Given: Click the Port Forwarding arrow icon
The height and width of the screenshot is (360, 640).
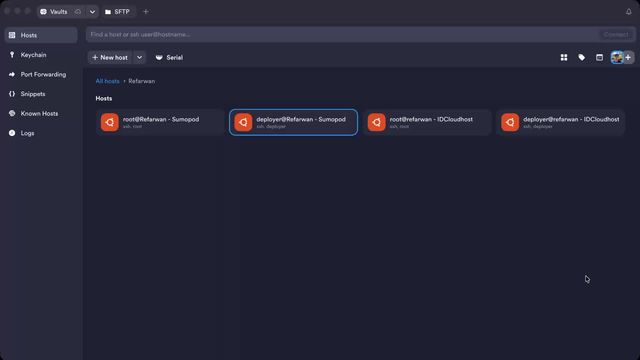Looking at the screenshot, I should pyautogui.click(x=12, y=74).
